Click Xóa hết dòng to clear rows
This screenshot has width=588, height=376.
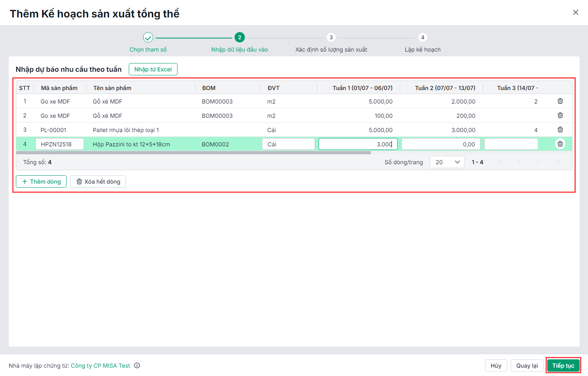coord(98,182)
